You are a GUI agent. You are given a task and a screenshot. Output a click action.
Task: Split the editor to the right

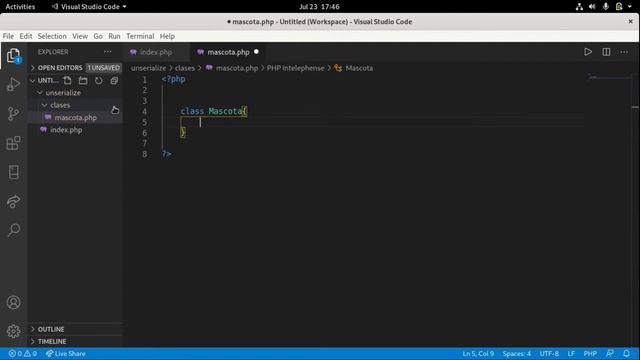point(606,52)
